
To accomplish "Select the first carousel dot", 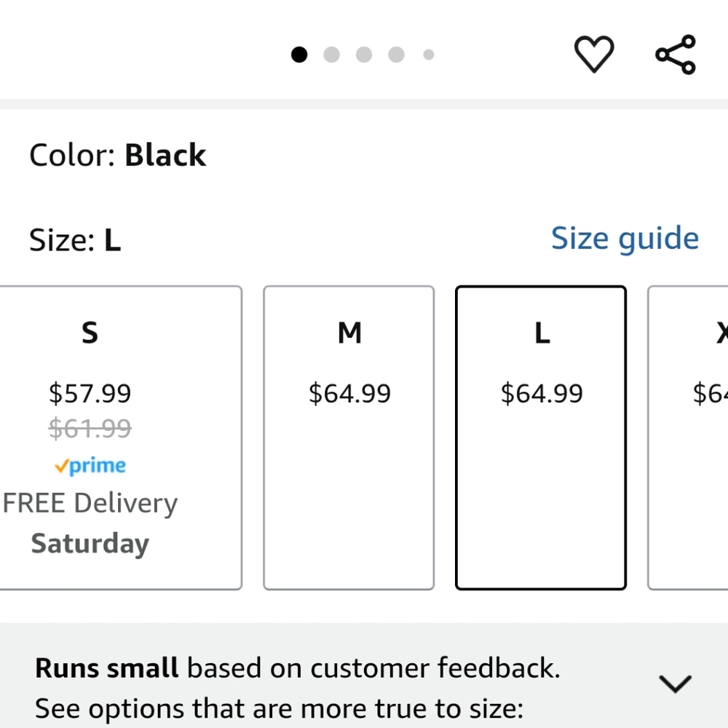I will coord(298,54).
